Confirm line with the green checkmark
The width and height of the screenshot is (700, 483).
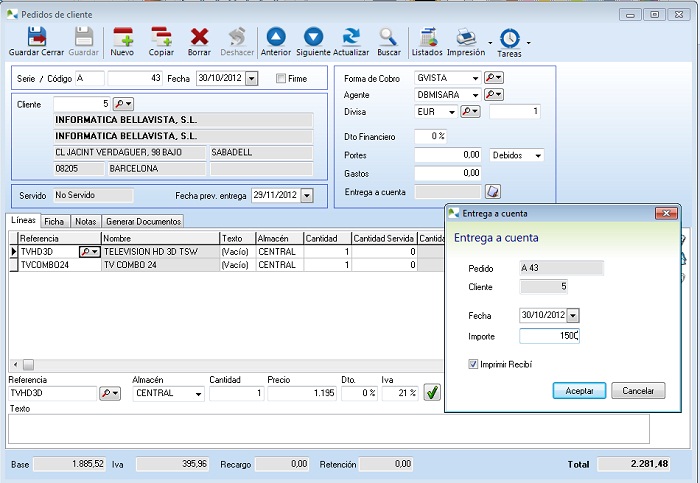[432, 394]
